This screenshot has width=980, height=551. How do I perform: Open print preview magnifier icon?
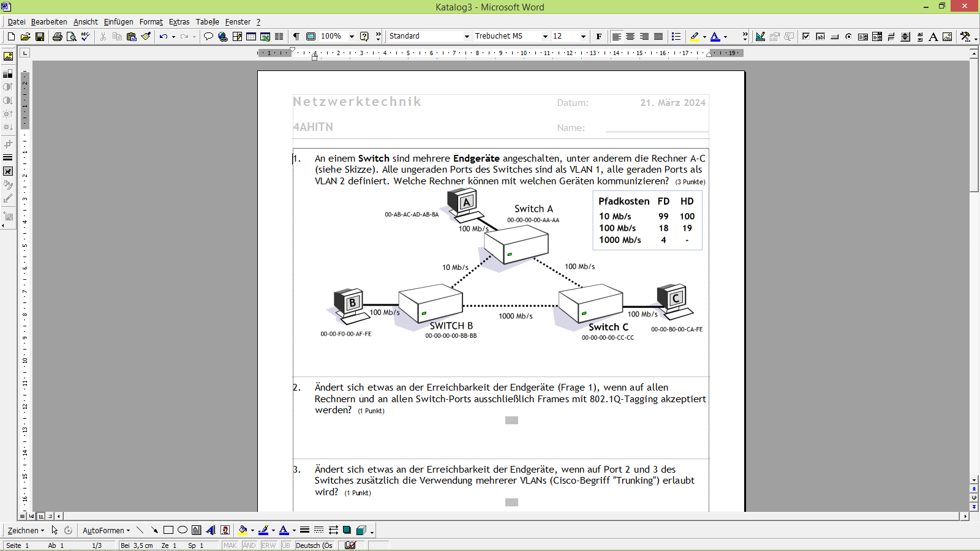click(x=71, y=37)
